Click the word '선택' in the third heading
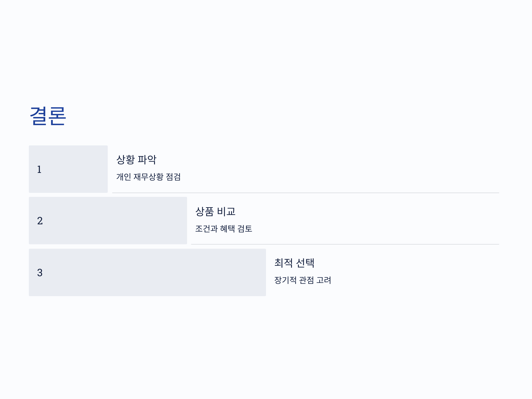The width and height of the screenshot is (532, 399). click(305, 263)
